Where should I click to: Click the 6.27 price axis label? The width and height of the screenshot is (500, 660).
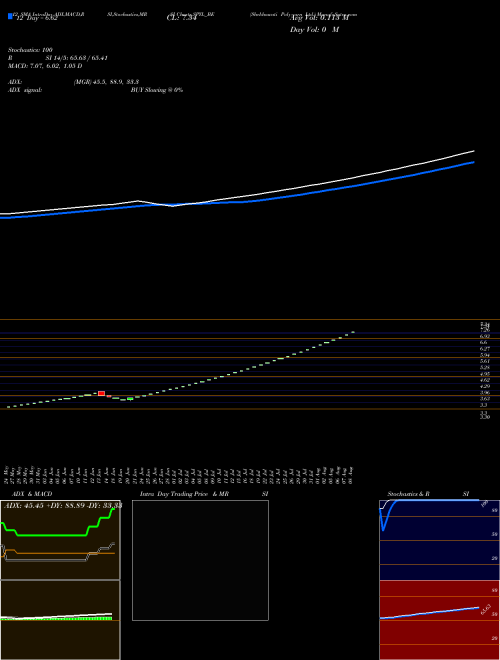(484, 349)
